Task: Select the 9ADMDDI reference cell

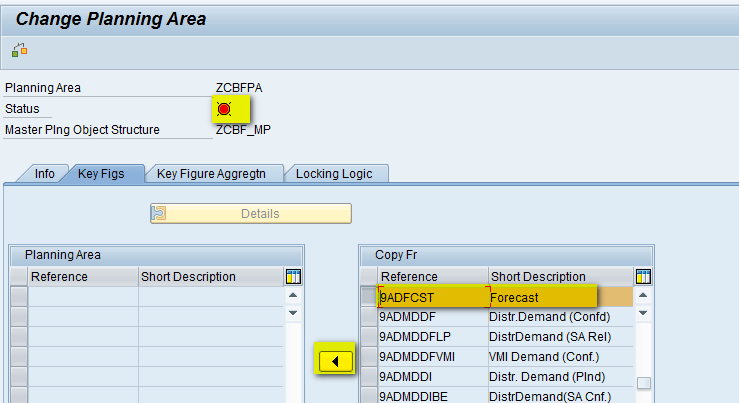Action: click(x=432, y=377)
